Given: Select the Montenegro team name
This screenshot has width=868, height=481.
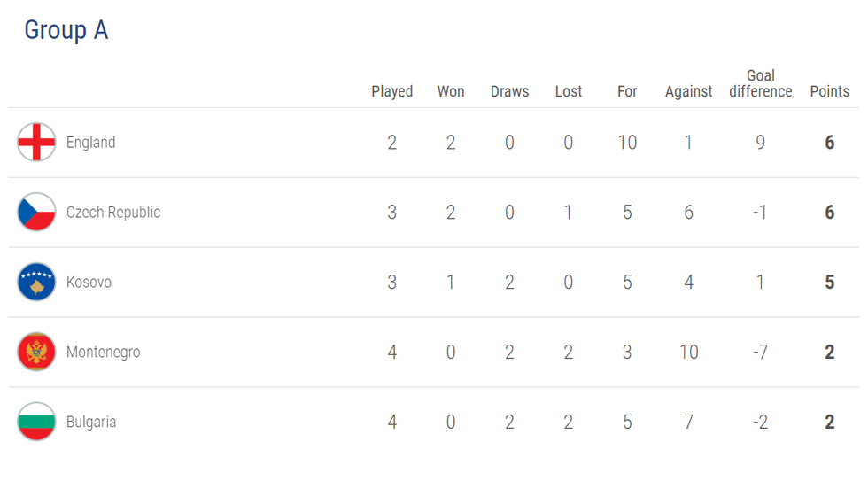Looking at the screenshot, I should pyautogui.click(x=103, y=353).
